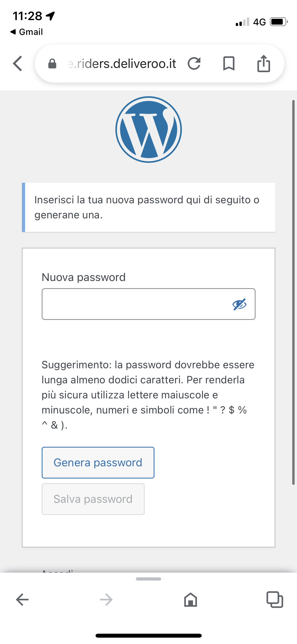Reload the page with refresh icon
This screenshot has width=297, height=644.
coord(194,63)
